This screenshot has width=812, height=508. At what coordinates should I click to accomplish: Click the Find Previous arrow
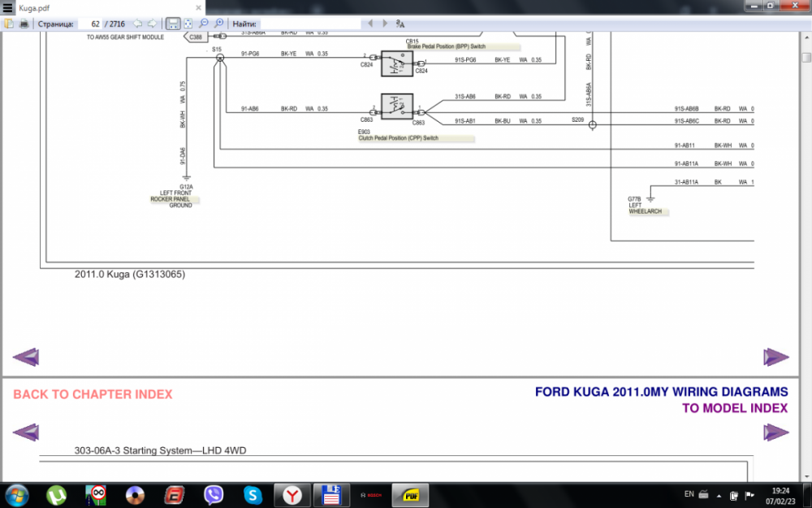(369, 24)
